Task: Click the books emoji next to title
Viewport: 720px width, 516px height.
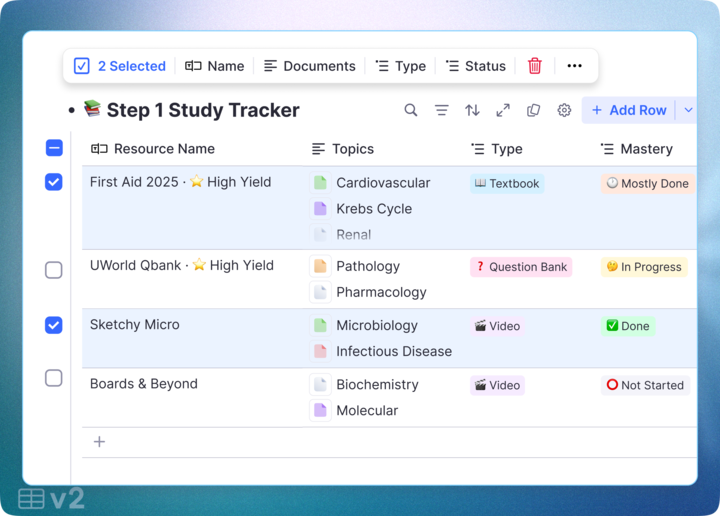Action: pos(92,108)
